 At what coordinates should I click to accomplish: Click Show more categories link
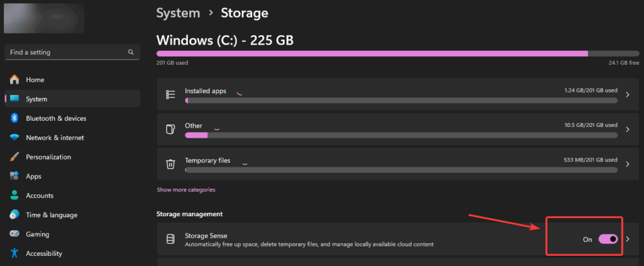tap(186, 190)
